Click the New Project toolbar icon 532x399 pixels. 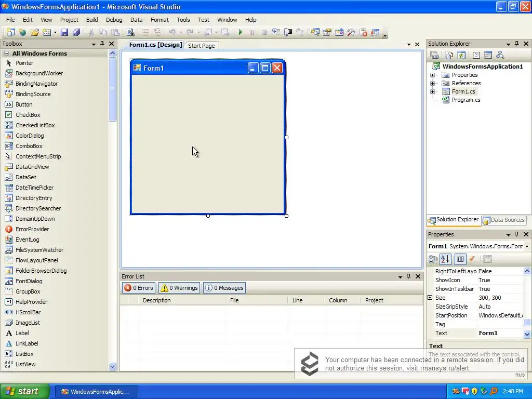pos(10,32)
